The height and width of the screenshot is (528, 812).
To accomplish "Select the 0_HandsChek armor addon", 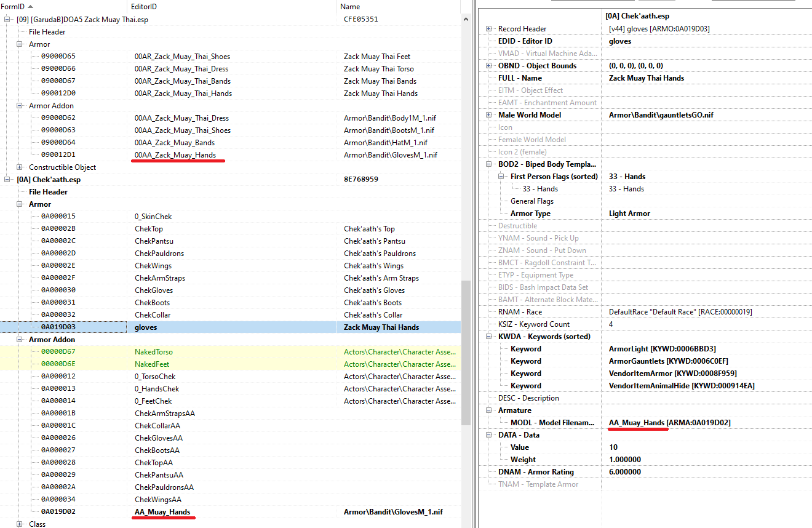I will (230, 389).
